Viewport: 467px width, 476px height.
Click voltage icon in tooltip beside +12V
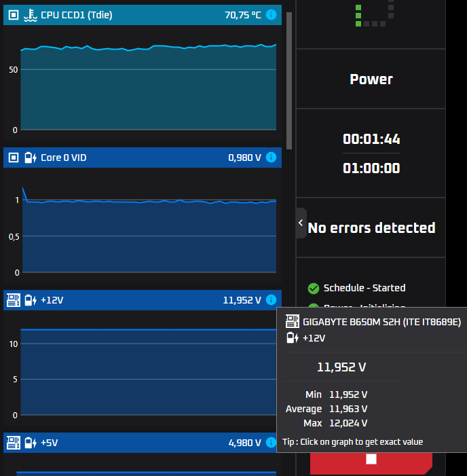coord(293,337)
